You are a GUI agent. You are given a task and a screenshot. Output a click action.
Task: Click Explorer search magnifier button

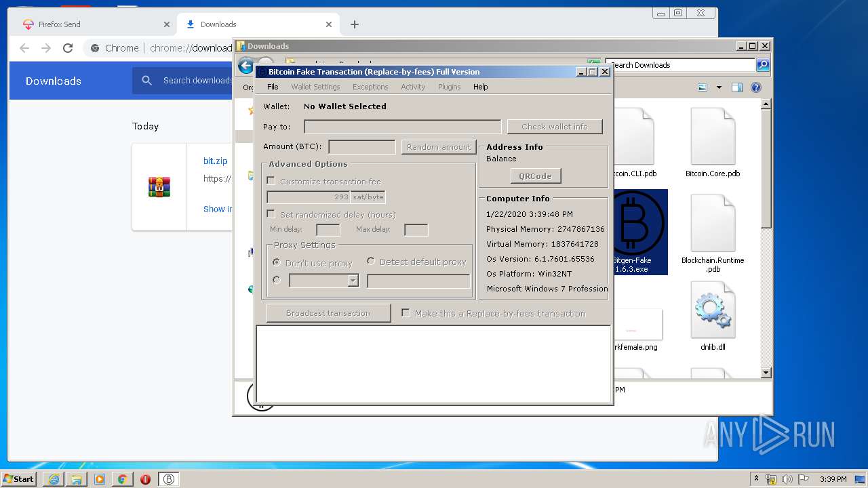coord(763,65)
